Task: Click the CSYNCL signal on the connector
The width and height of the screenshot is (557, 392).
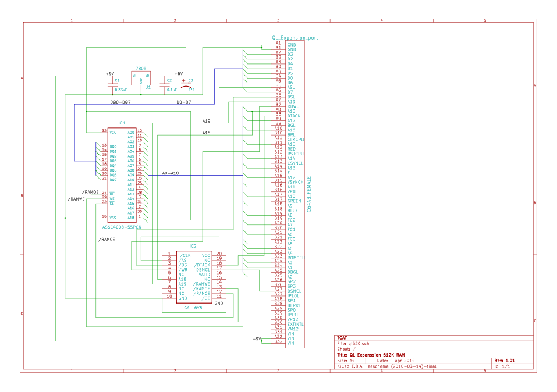Action: 295,163
